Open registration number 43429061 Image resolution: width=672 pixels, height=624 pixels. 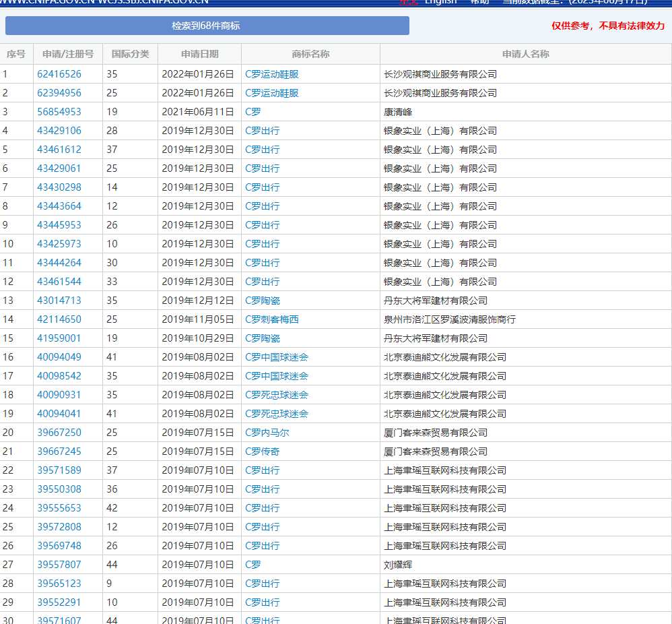59,168
